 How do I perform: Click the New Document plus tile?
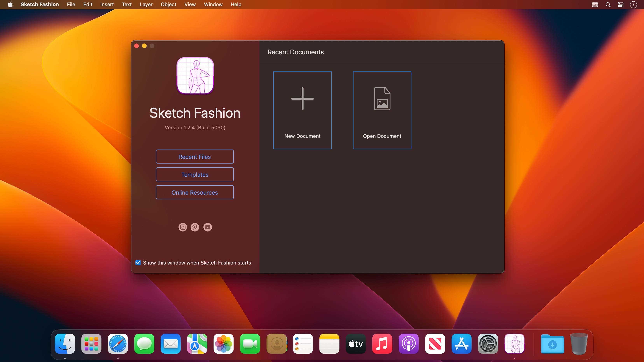click(x=303, y=110)
